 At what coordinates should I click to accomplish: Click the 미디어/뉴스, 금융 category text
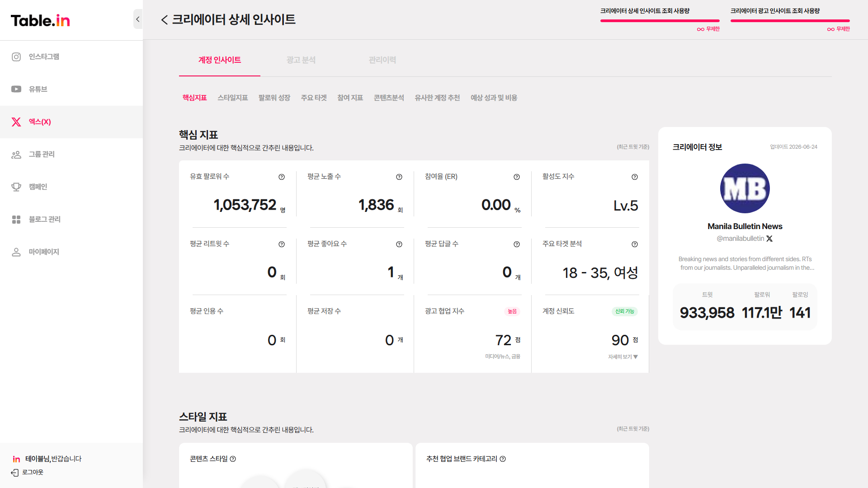[503, 357]
